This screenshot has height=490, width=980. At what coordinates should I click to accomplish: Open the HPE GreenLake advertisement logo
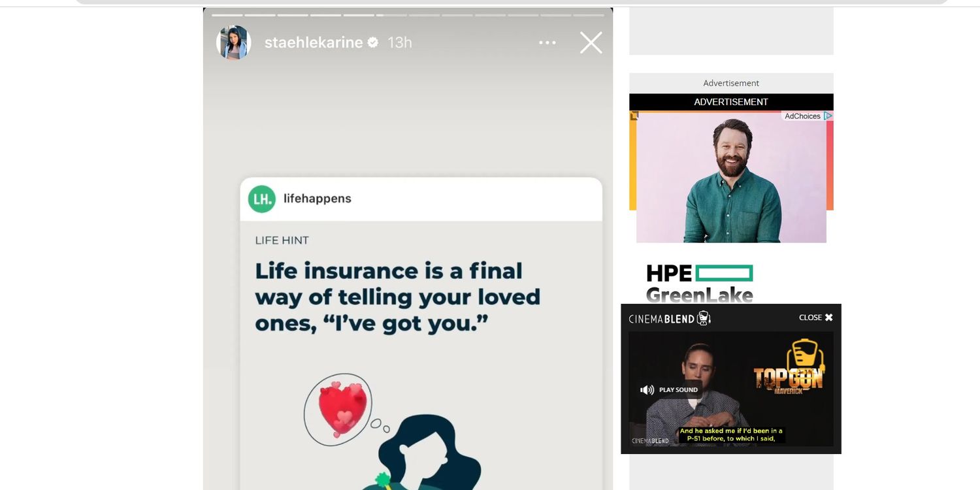click(700, 284)
